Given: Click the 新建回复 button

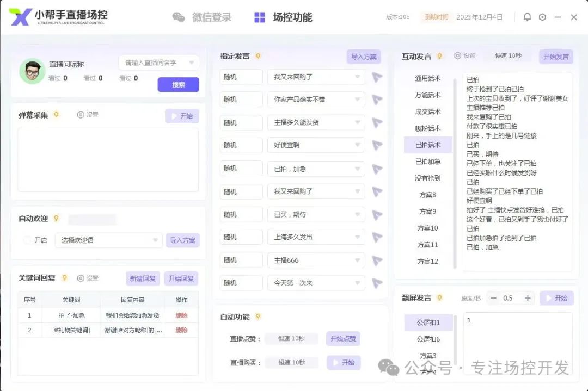Looking at the screenshot, I should tap(143, 278).
